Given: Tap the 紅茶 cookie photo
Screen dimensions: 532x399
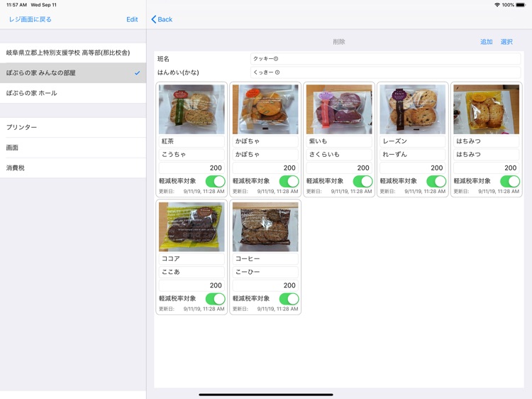Looking at the screenshot, I should (192, 109).
